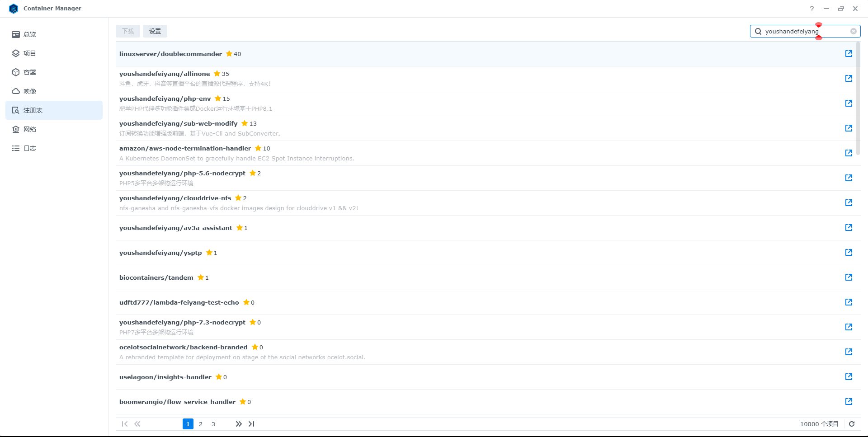Open the 总览 overview section
The width and height of the screenshot is (868, 437).
point(30,34)
